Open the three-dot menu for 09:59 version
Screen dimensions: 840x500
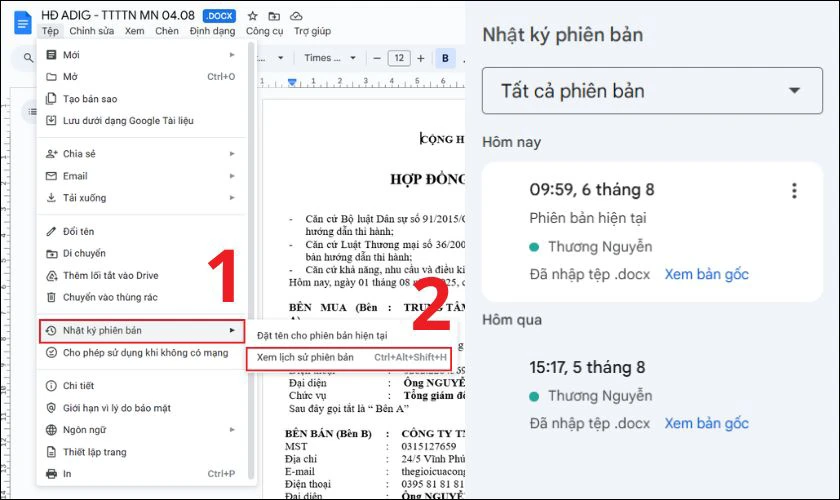coord(794,190)
